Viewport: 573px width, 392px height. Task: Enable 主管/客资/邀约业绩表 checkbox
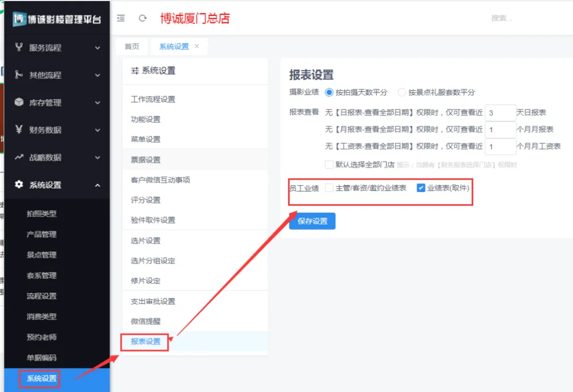(329, 188)
